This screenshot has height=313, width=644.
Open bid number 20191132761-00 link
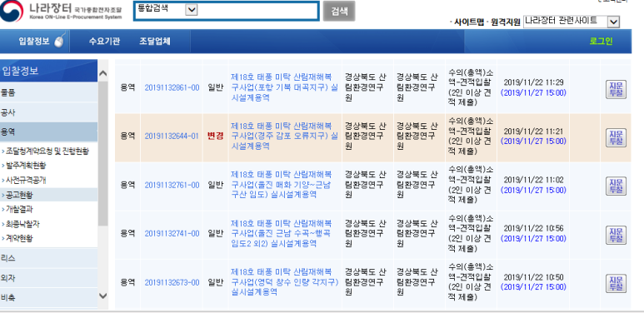(172, 185)
